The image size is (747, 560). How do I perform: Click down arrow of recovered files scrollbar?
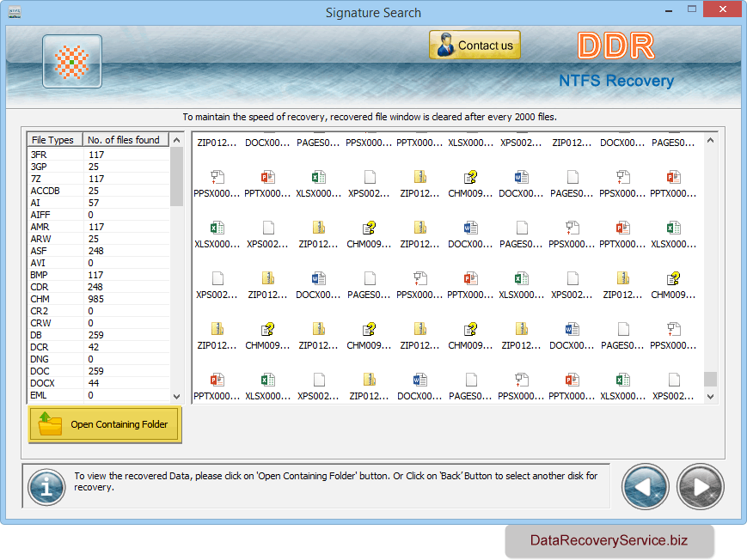pyautogui.click(x=710, y=396)
